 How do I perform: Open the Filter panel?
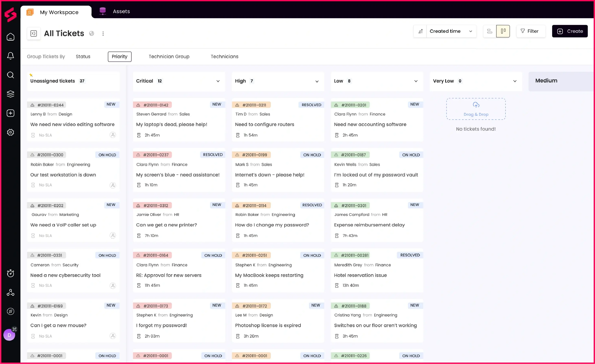(531, 31)
